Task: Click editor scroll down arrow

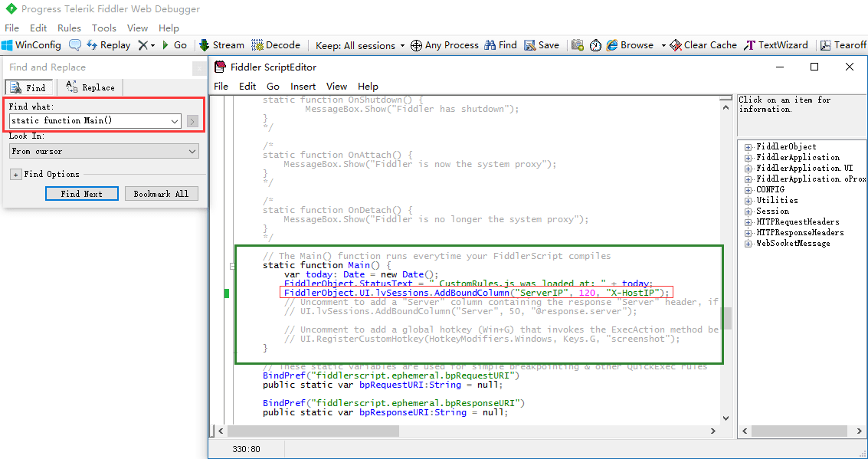Action: pyautogui.click(x=726, y=419)
